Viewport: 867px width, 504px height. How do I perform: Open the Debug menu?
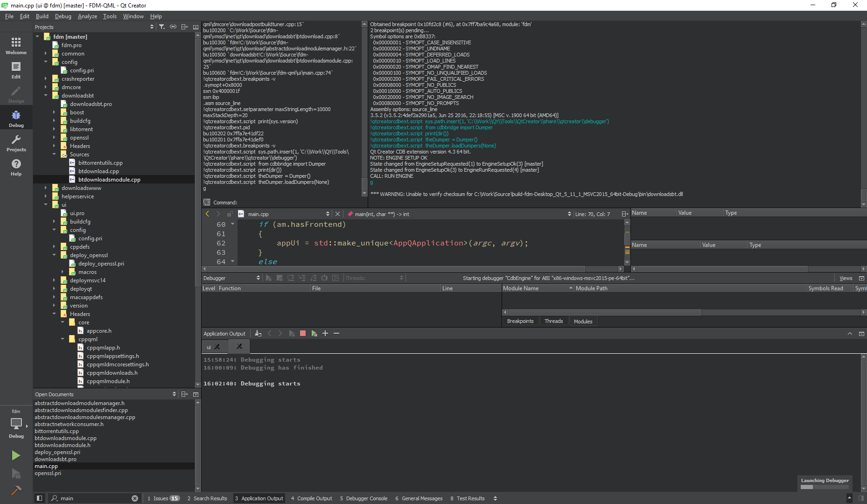click(63, 16)
